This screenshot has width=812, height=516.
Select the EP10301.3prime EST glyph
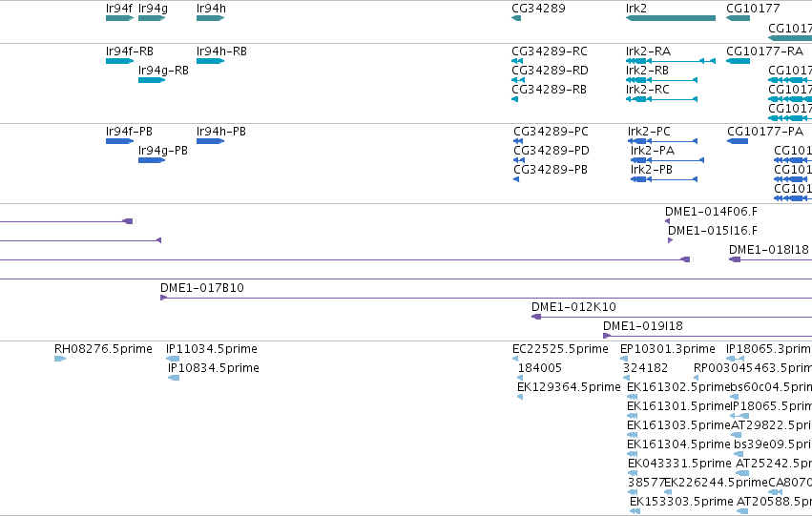pos(624,360)
